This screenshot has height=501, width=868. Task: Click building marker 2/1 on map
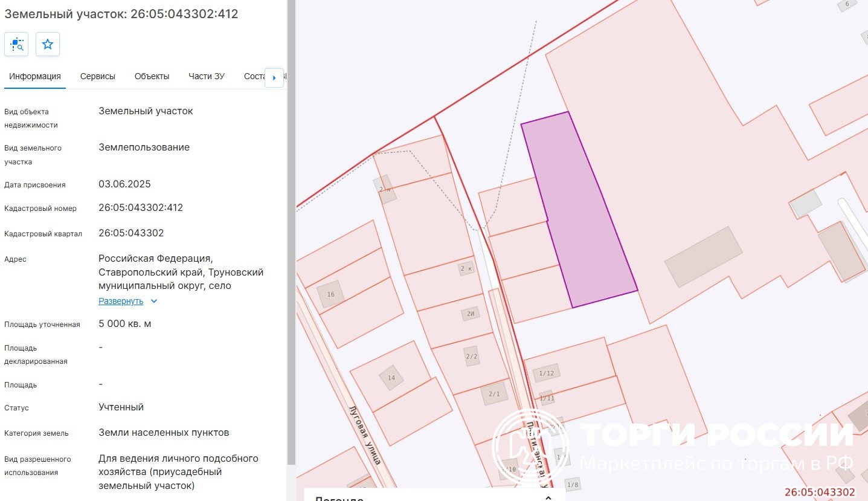[x=494, y=394]
